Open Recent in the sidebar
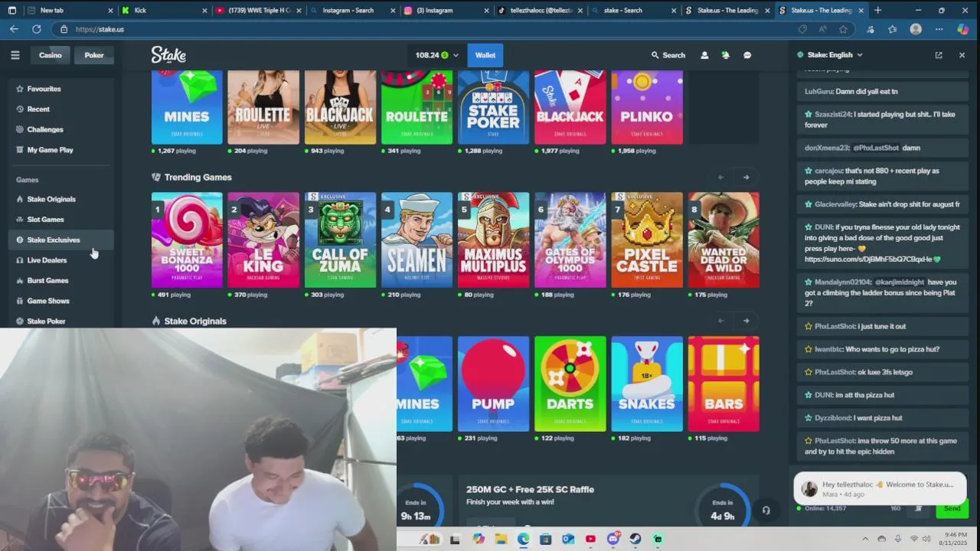The width and height of the screenshot is (980, 551). [61, 109]
